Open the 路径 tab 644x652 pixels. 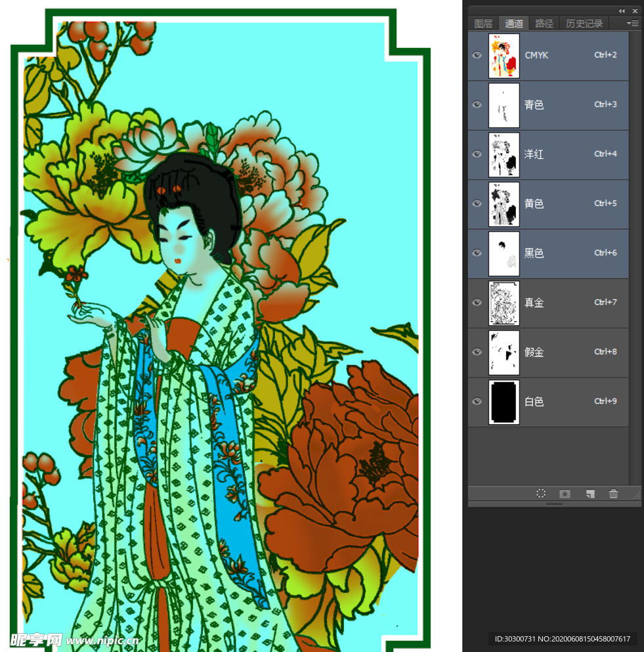(544, 24)
